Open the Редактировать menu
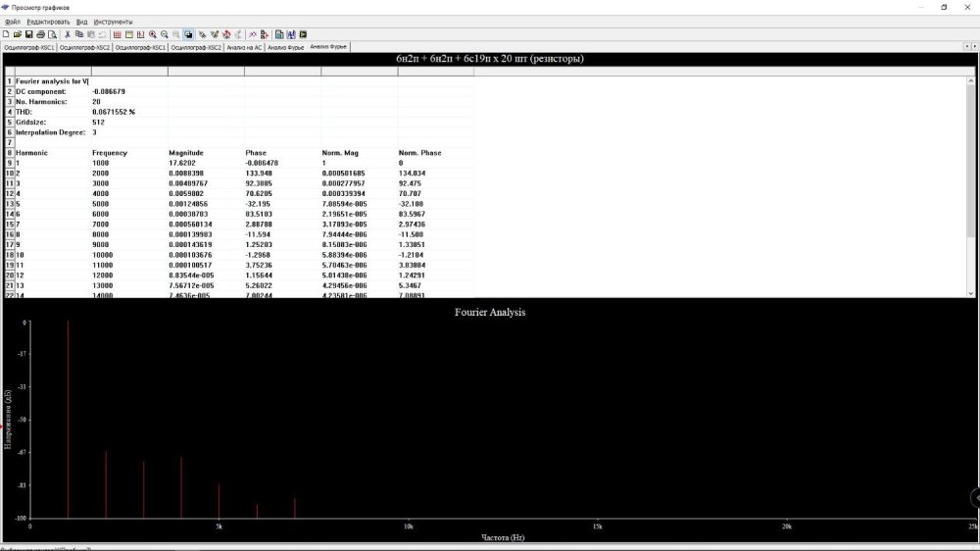Viewport: 980px width, 551px height. pos(48,21)
